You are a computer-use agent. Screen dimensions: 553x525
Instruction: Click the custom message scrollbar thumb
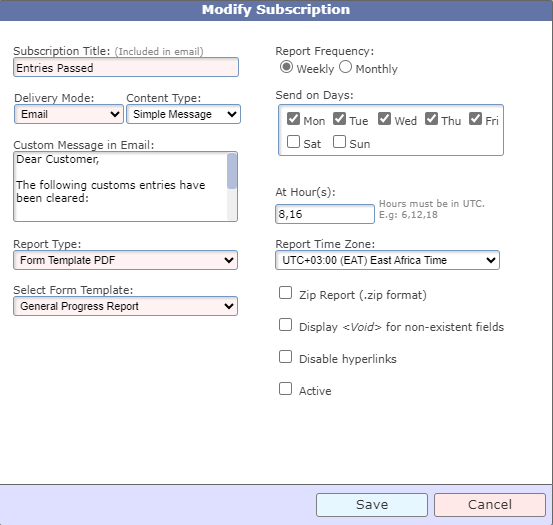point(232,171)
